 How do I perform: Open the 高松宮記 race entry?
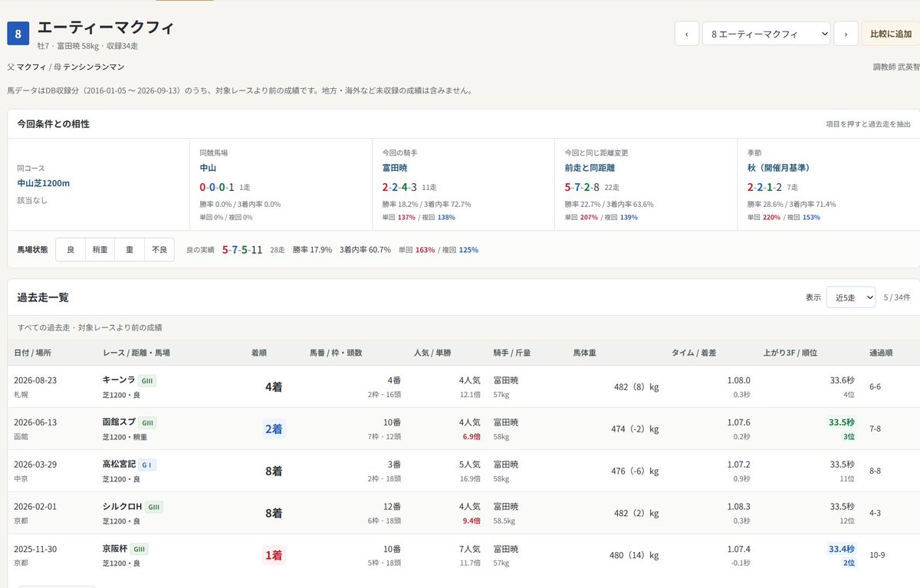[119, 464]
